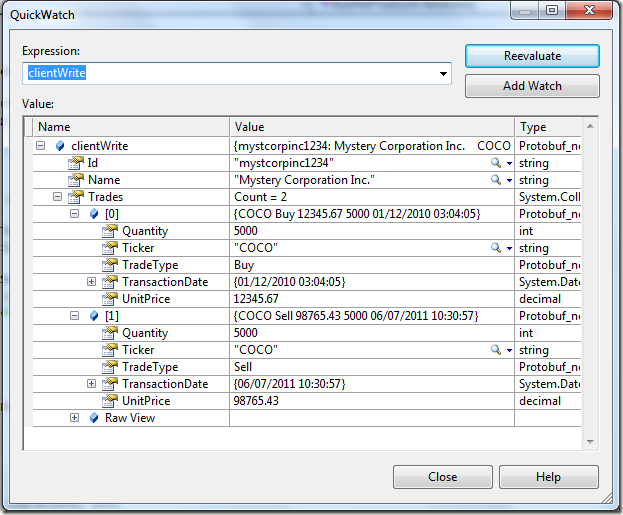Click the Name column header

(x=131, y=127)
